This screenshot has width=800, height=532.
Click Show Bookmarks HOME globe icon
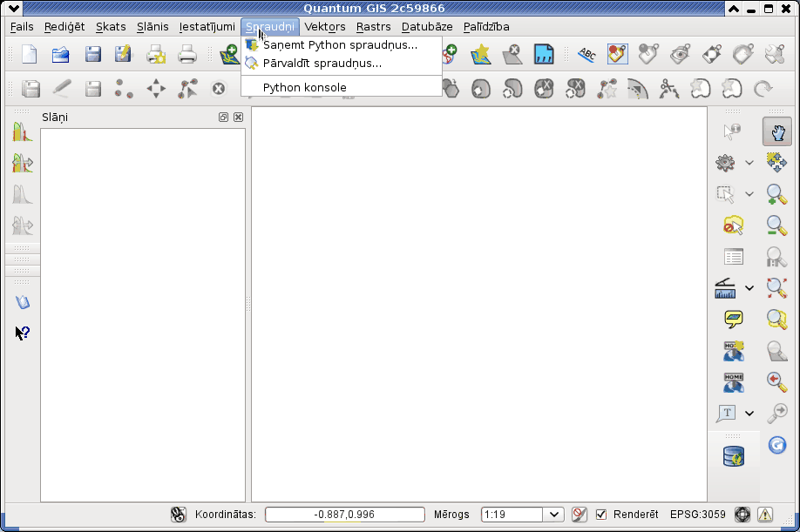(x=733, y=382)
